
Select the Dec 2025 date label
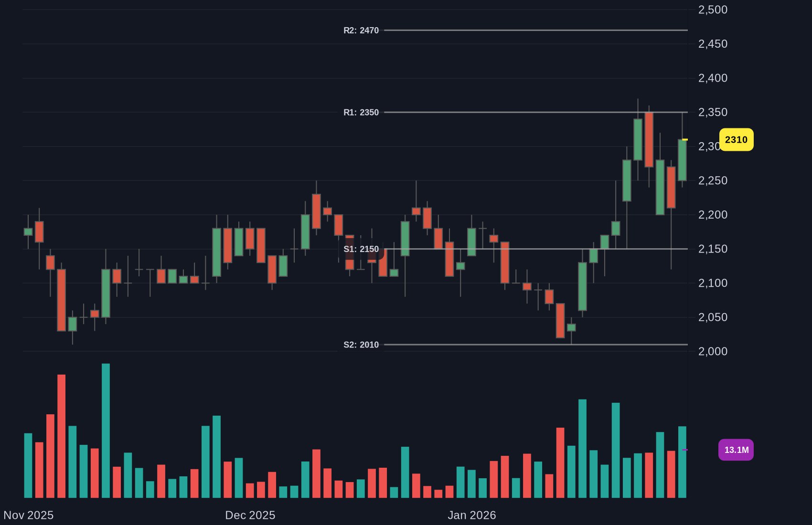click(250, 515)
